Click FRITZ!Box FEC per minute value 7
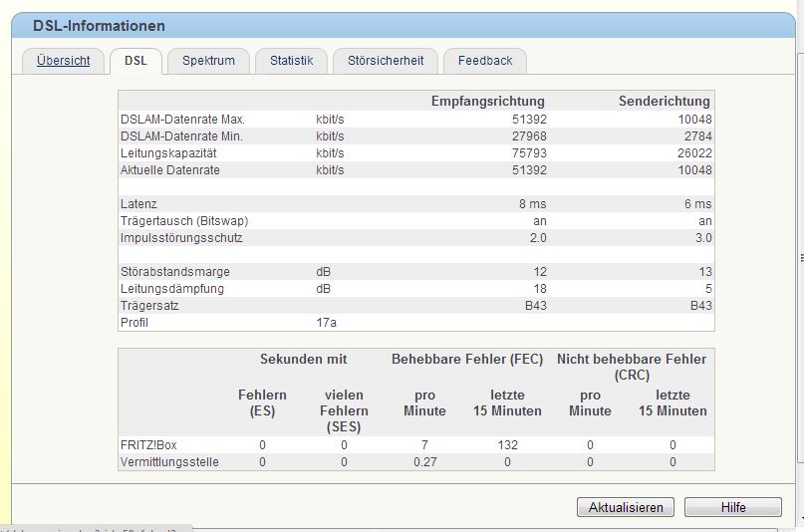Screen dimensions: 804x532 [x=424, y=445]
